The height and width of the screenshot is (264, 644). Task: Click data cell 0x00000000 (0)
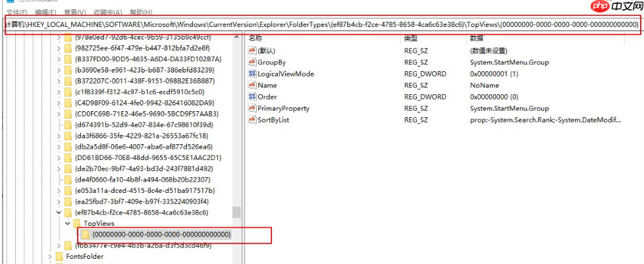(495, 97)
